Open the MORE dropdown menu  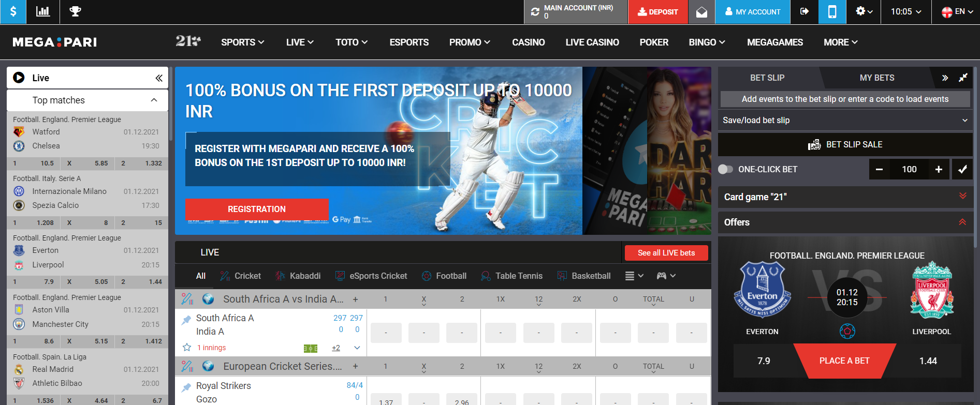point(841,42)
